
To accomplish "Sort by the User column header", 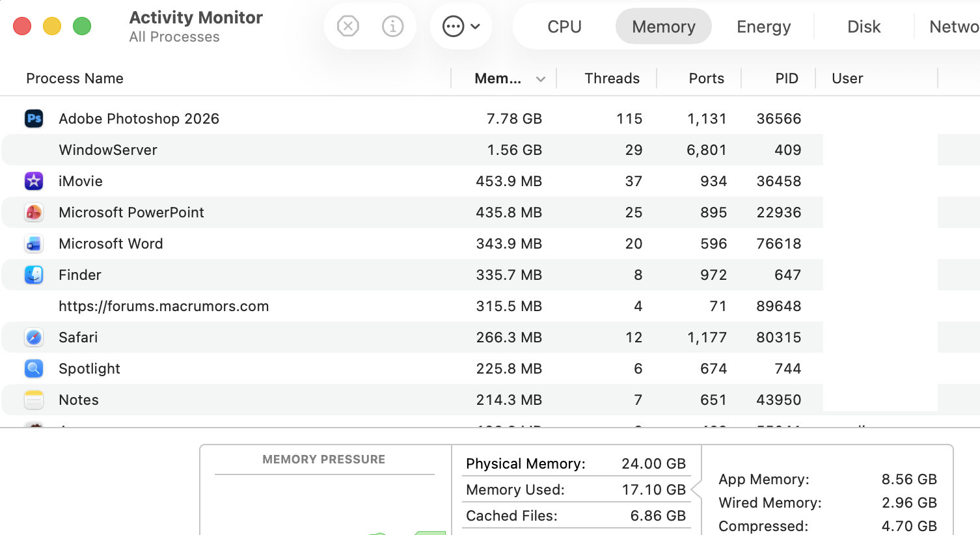I will point(847,78).
